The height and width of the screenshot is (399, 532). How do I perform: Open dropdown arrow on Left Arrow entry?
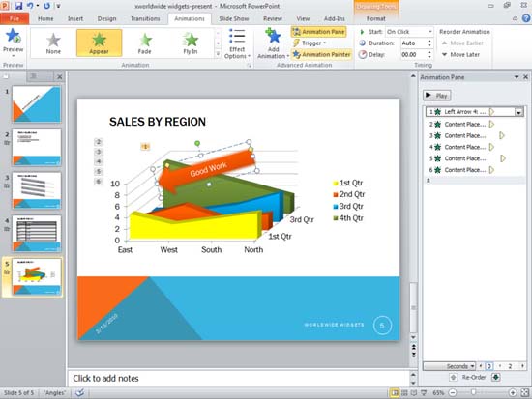[x=518, y=112]
